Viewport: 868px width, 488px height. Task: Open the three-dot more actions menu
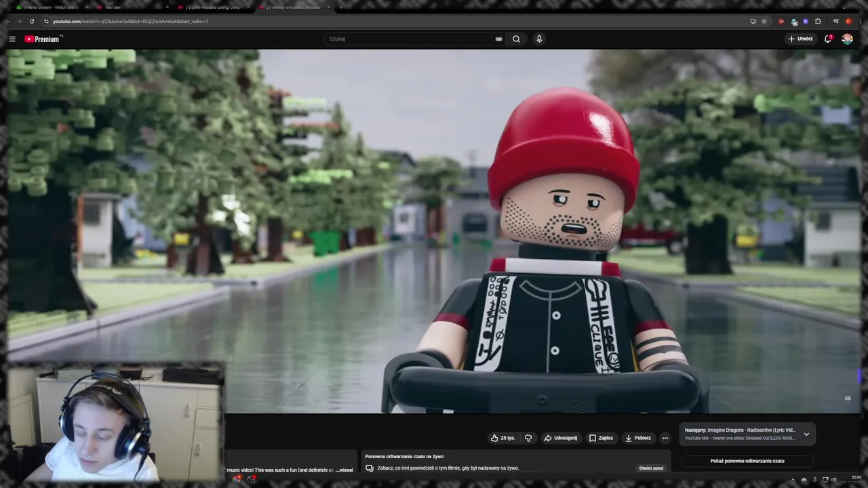(x=665, y=438)
